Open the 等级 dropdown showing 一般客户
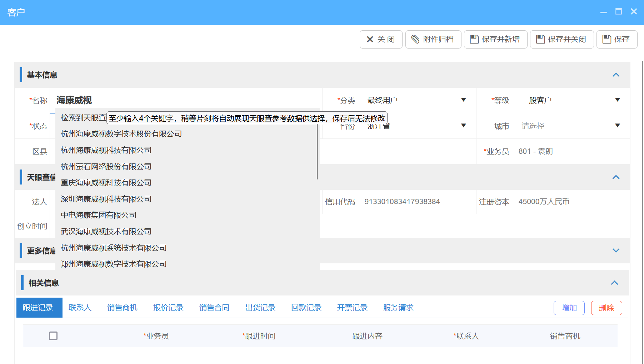The image size is (644, 364). (x=617, y=100)
